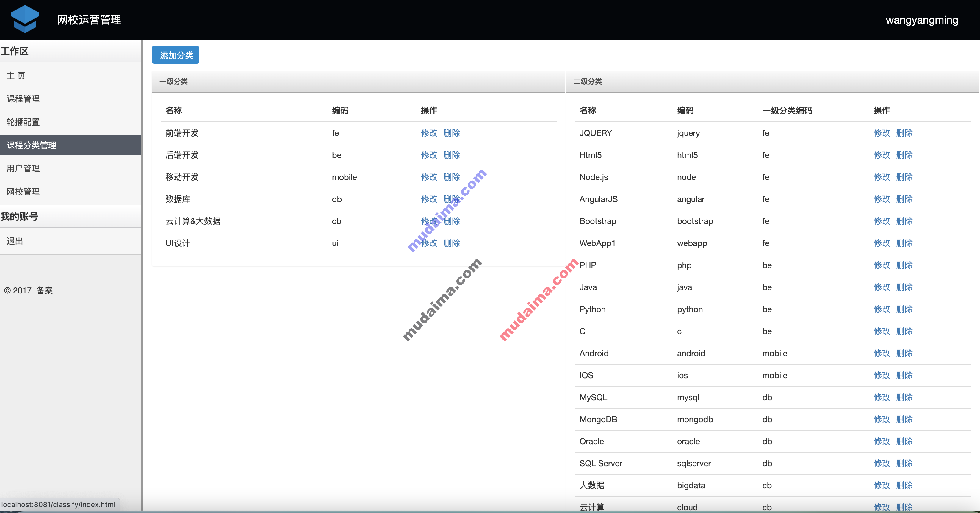Click 删除 for AngularJS row
This screenshot has height=513, width=980.
(x=904, y=199)
